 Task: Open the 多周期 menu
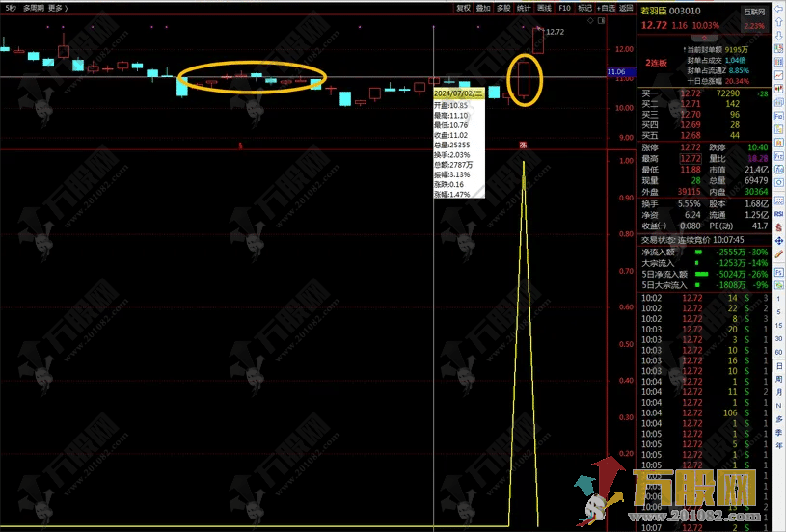coord(34,8)
